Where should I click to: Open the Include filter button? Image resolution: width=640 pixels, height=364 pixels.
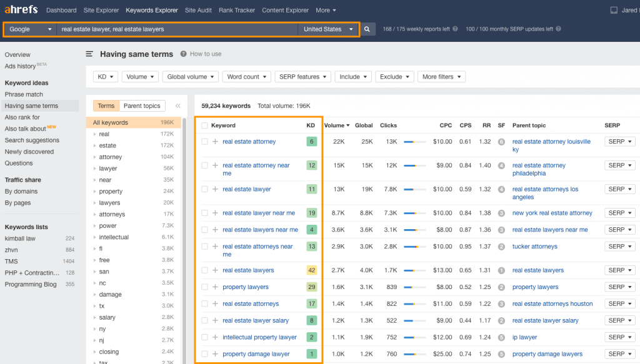coord(353,77)
